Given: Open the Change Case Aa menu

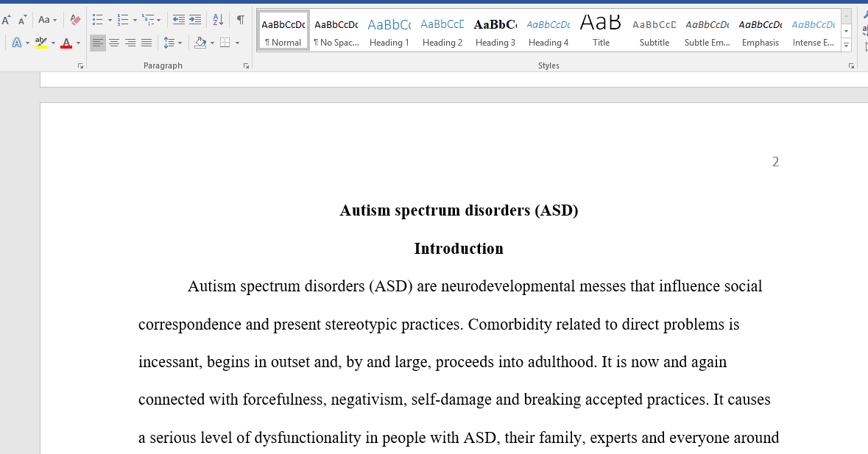Looking at the screenshot, I should [47, 20].
